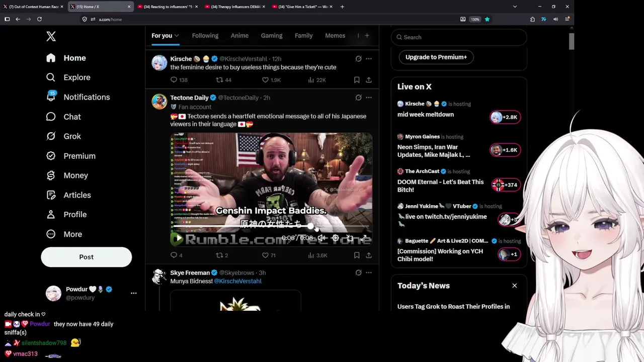Go back in browser navigation

tap(18, 19)
